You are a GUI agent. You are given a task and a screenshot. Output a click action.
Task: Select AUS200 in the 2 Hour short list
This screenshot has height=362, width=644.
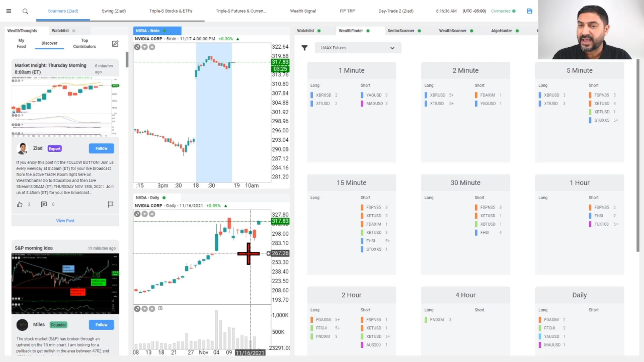tap(373, 345)
